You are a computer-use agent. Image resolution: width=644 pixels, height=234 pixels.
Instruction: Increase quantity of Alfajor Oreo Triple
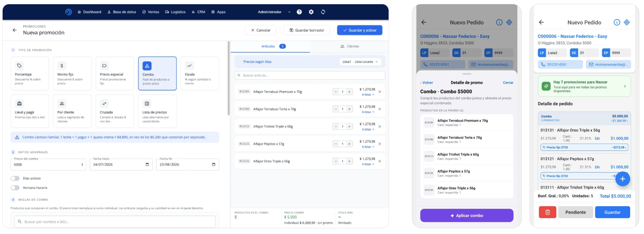tap(349, 161)
